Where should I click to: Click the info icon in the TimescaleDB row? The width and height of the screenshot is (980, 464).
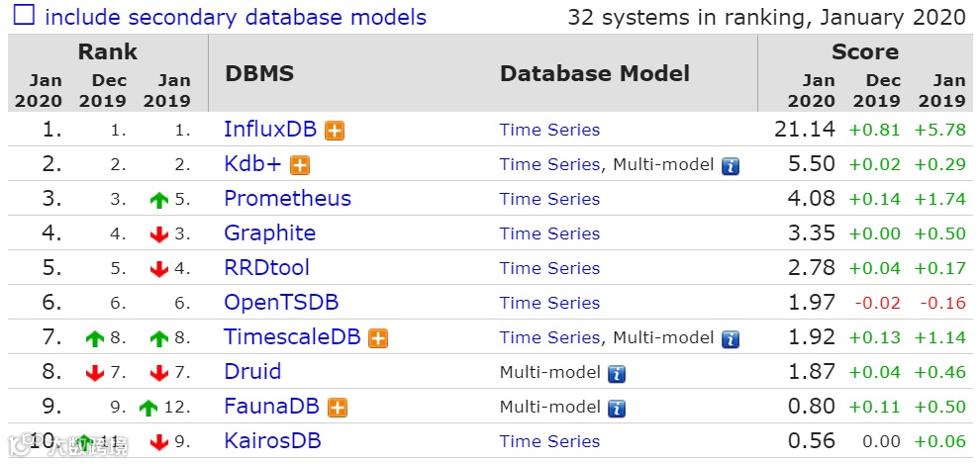click(731, 338)
